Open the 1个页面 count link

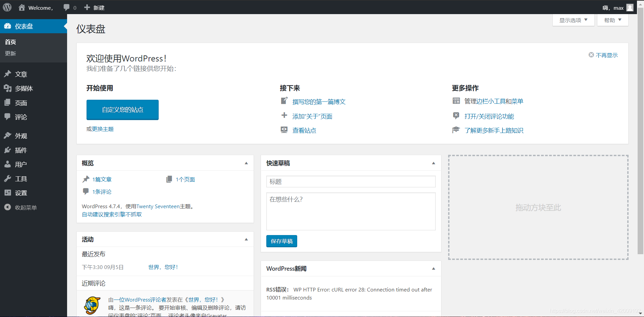coord(185,179)
